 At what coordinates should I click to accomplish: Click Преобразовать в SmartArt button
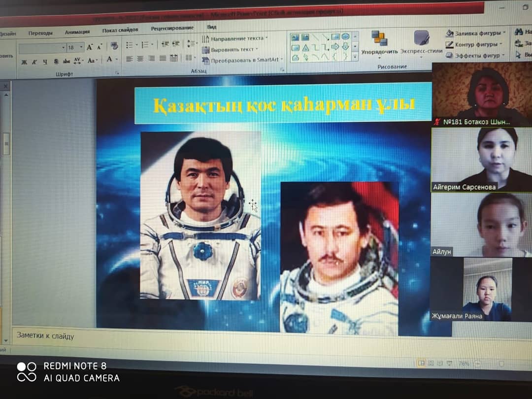tap(242, 61)
